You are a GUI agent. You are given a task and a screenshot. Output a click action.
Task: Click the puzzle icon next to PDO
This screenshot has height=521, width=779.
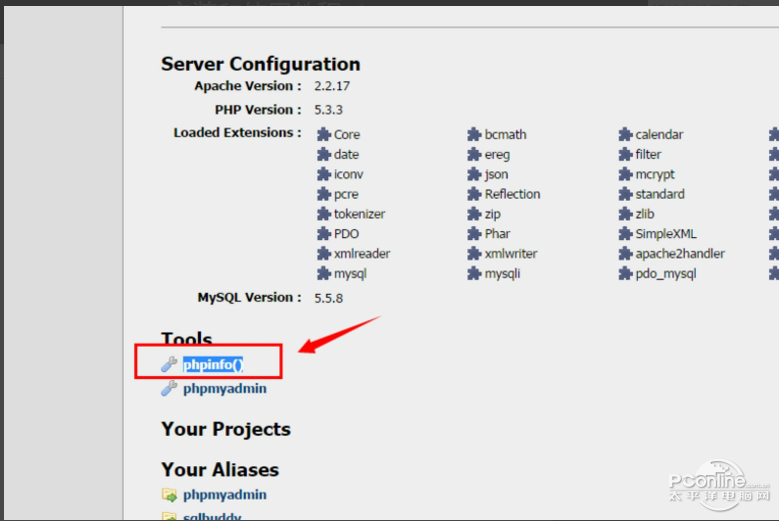pos(324,233)
